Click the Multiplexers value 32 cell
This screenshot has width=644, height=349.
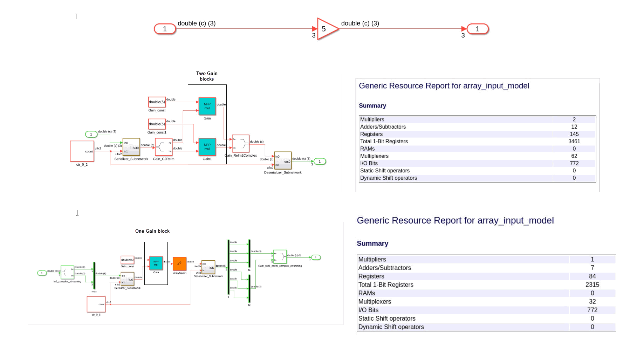click(592, 301)
